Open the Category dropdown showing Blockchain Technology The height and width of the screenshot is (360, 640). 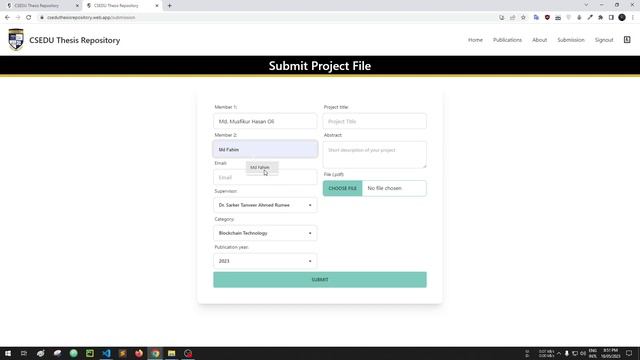[x=265, y=233]
